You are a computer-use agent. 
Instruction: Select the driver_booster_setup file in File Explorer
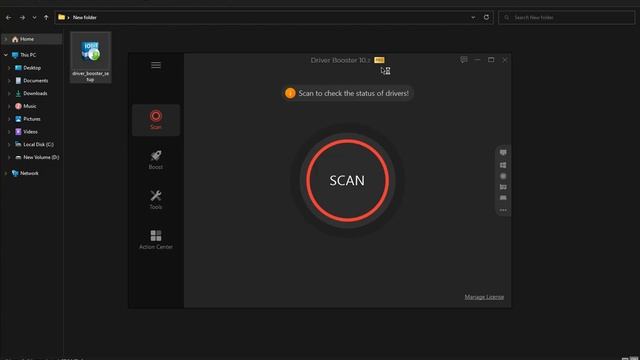click(x=90, y=58)
